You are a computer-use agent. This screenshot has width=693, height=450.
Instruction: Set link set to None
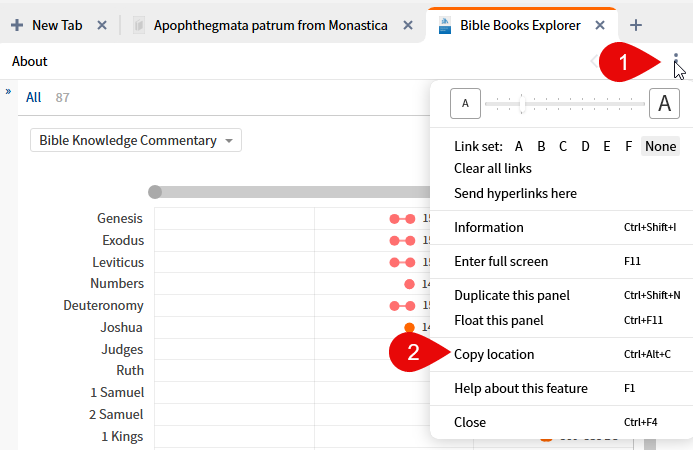(x=660, y=146)
